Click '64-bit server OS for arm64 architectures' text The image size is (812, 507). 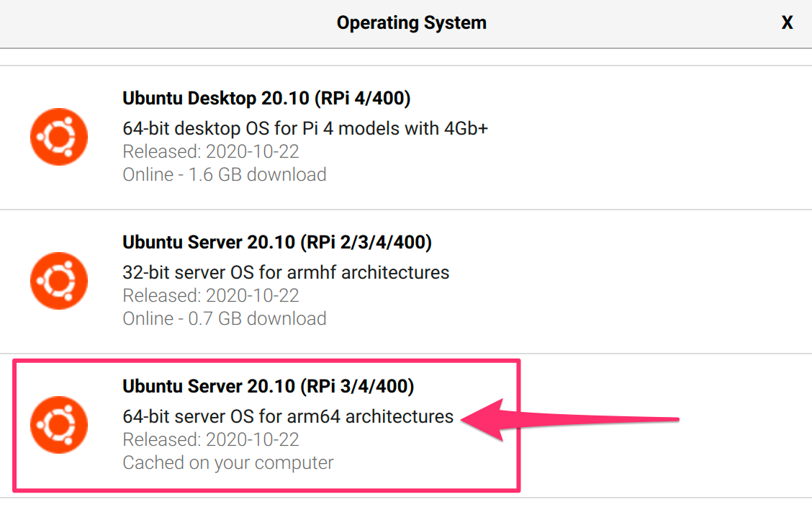[x=288, y=416]
